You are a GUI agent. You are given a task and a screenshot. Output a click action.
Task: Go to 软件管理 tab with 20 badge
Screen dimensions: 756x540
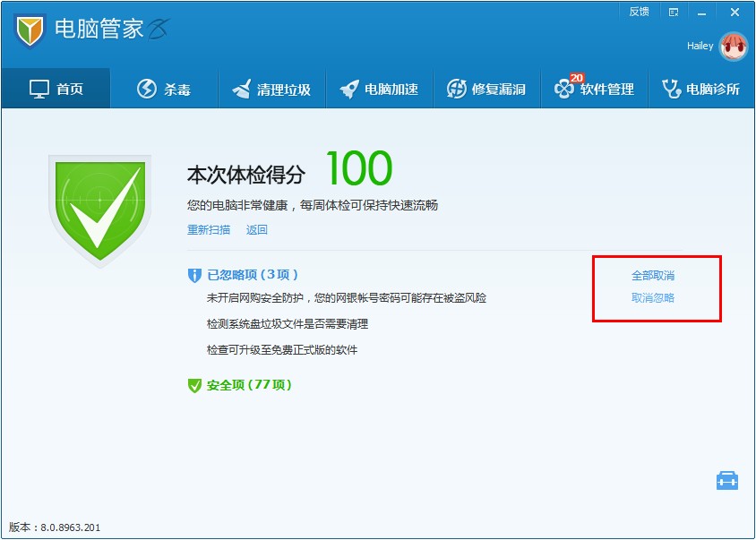point(594,89)
